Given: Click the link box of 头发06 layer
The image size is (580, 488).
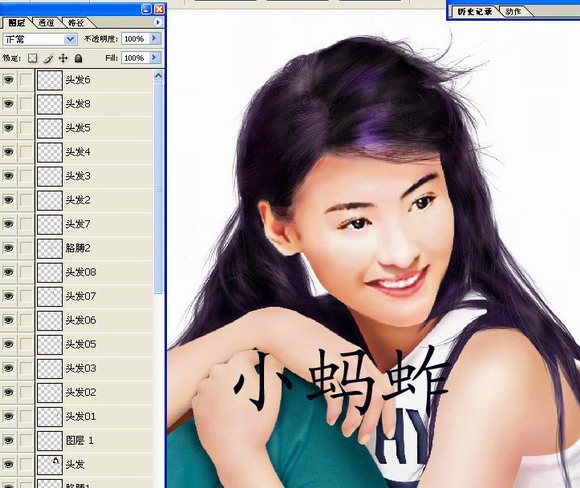Looking at the screenshot, I should pyautogui.click(x=26, y=320).
